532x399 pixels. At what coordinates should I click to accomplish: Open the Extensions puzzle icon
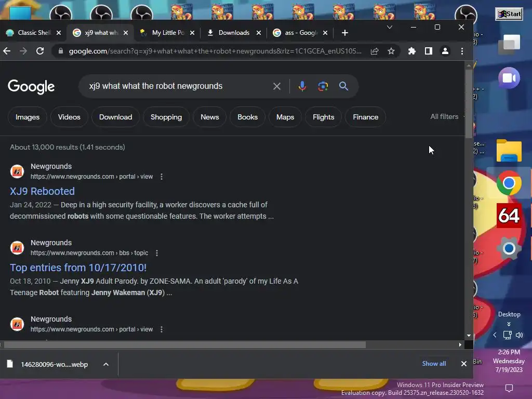412,51
